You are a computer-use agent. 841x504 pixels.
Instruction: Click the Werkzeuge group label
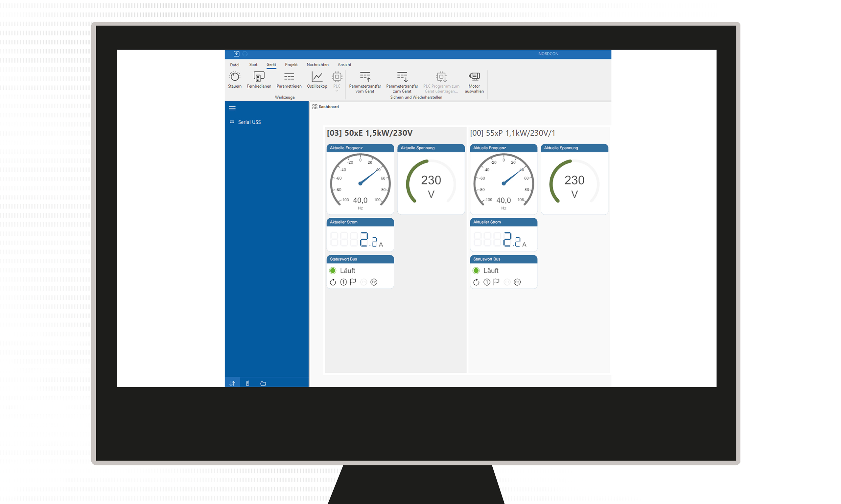click(x=285, y=98)
